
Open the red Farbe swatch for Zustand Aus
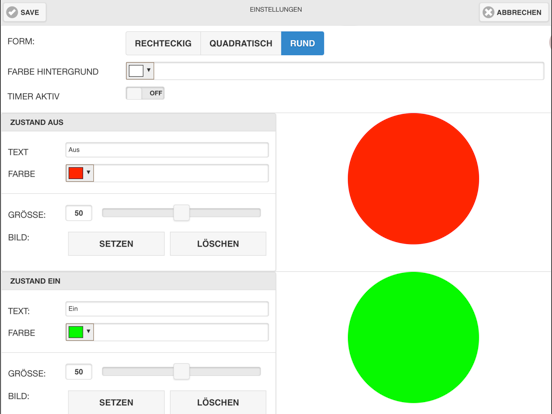pyautogui.click(x=76, y=173)
